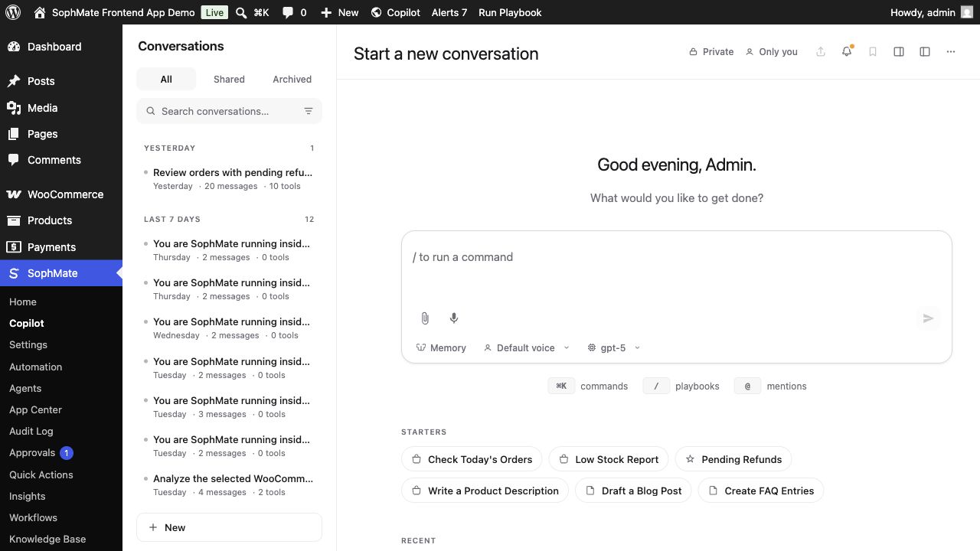Open the gpt-5 model dropdown
Viewport: 980px width, 551px height.
pos(613,347)
